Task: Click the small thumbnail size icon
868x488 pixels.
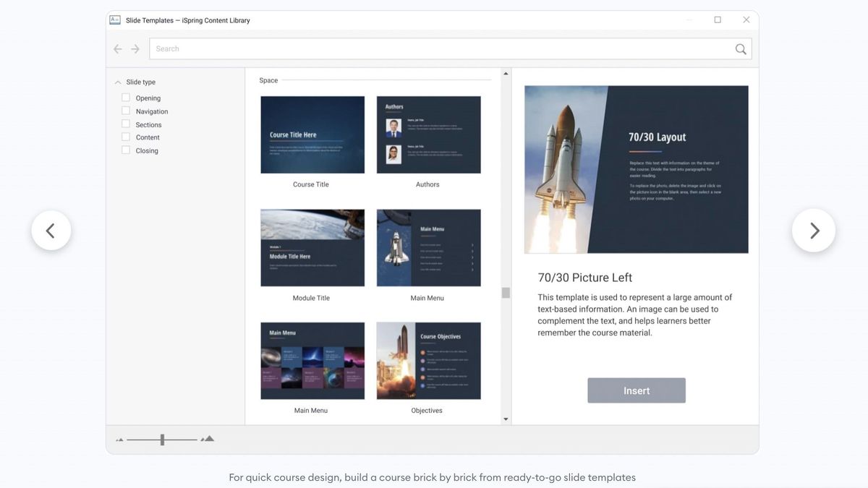Action: (119, 438)
